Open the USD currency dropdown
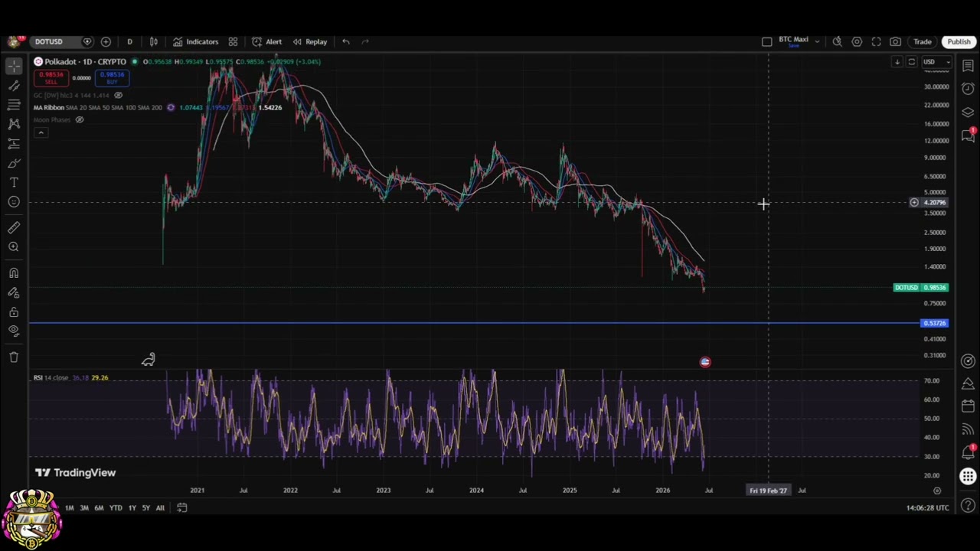Image resolution: width=980 pixels, height=551 pixels. point(936,62)
